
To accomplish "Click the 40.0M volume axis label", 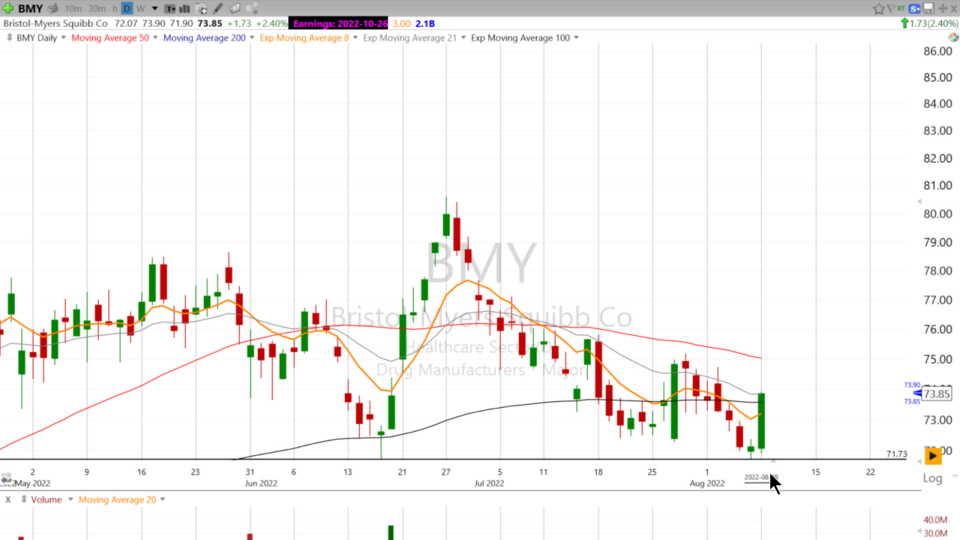I will [935, 520].
